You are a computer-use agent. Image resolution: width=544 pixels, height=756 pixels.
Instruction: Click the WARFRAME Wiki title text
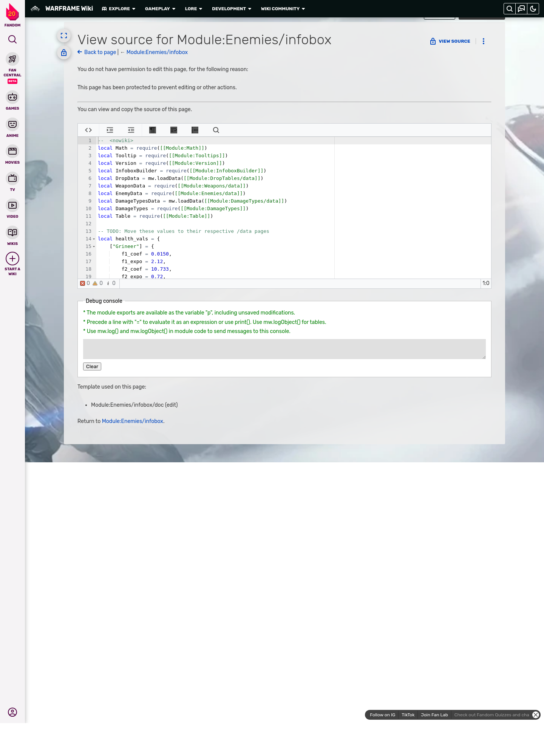tap(69, 9)
